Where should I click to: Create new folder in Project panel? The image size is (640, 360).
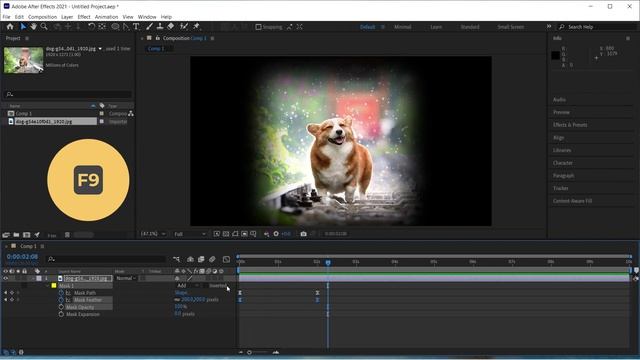pos(16,235)
